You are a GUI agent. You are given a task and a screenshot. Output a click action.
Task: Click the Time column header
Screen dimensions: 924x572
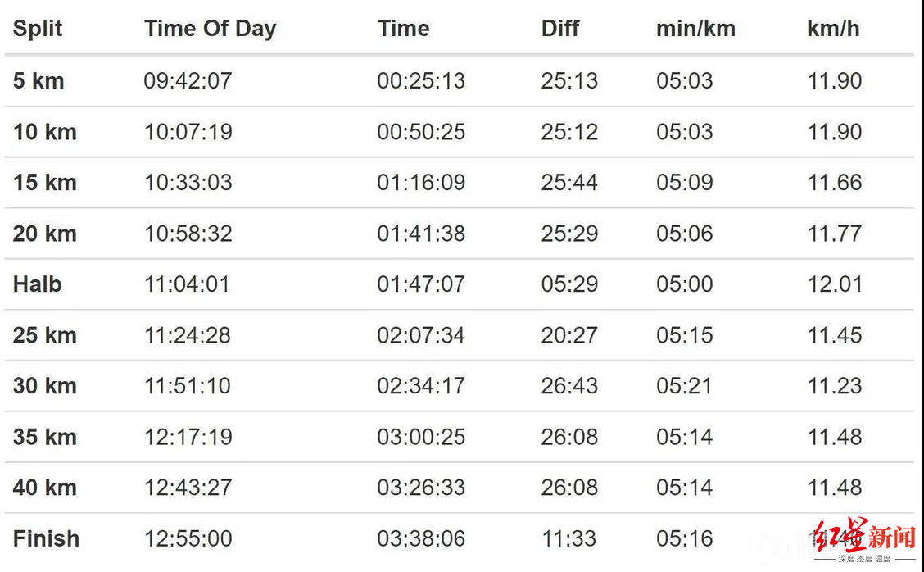[404, 29]
